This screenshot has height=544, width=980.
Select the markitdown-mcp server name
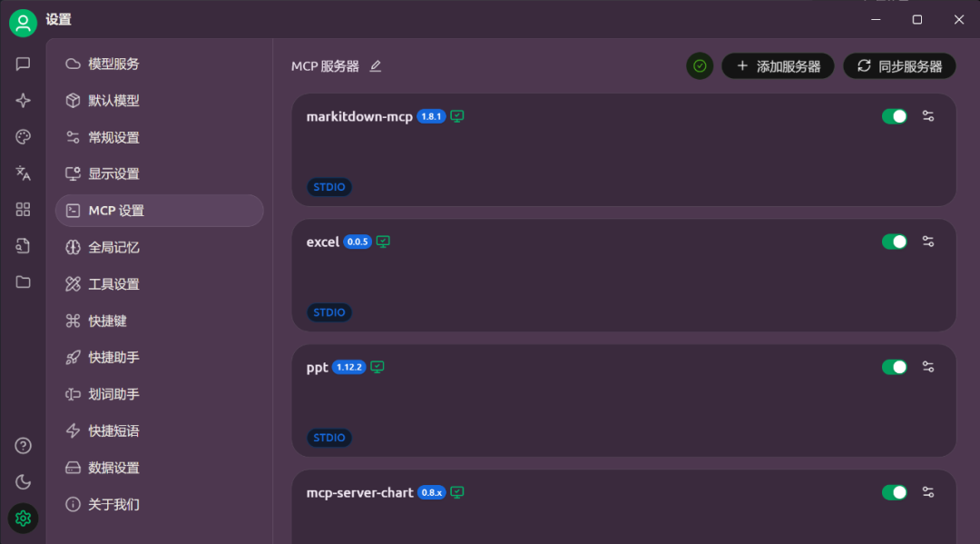[x=359, y=117]
